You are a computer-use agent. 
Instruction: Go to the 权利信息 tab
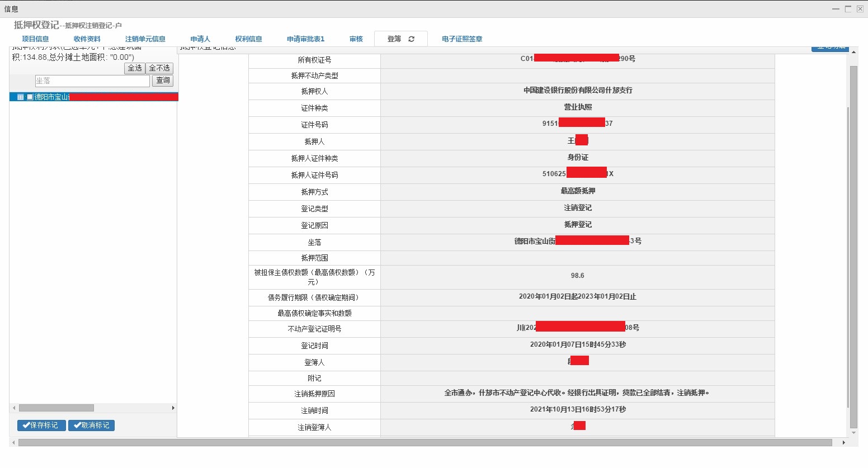(x=248, y=39)
